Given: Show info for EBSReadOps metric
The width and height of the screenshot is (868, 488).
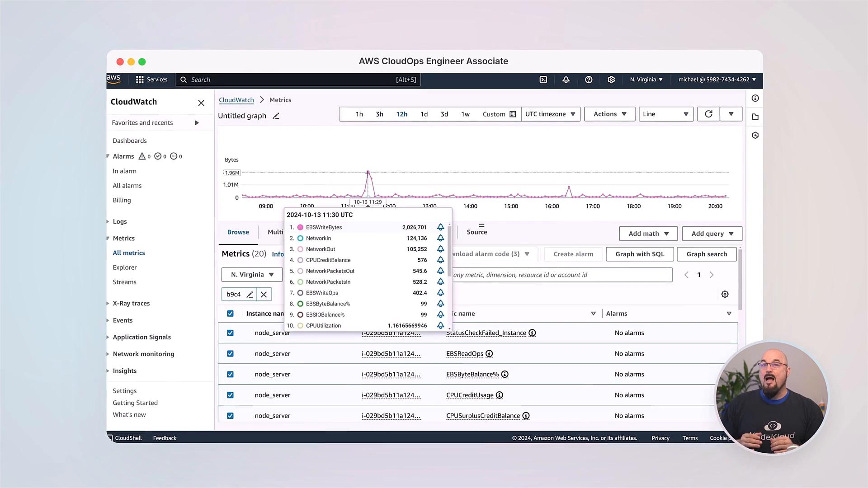Looking at the screenshot, I should pyautogui.click(x=489, y=354).
